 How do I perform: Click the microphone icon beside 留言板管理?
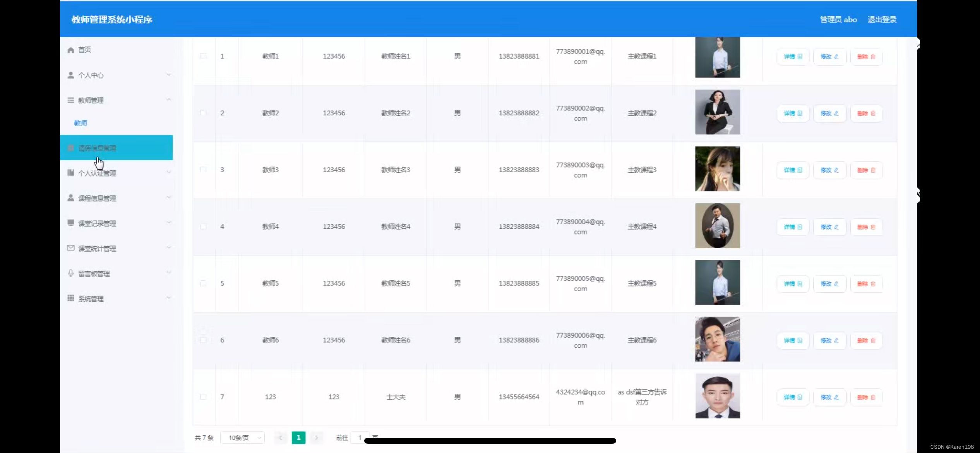pyautogui.click(x=70, y=273)
